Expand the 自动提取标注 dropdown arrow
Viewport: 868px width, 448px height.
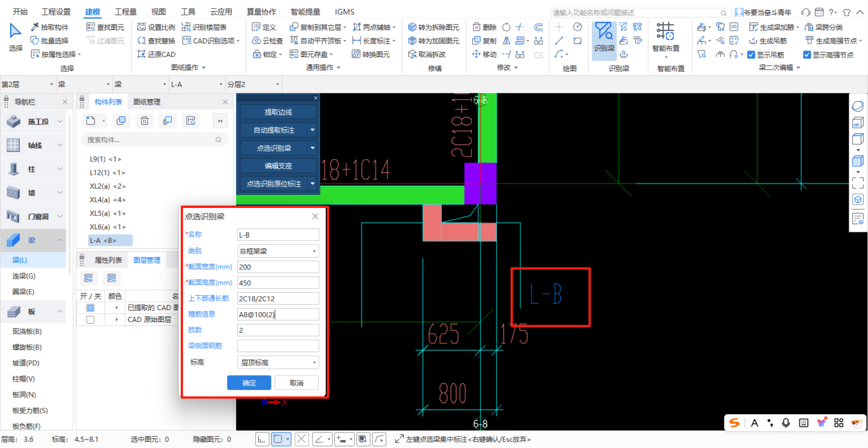click(x=313, y=130)
